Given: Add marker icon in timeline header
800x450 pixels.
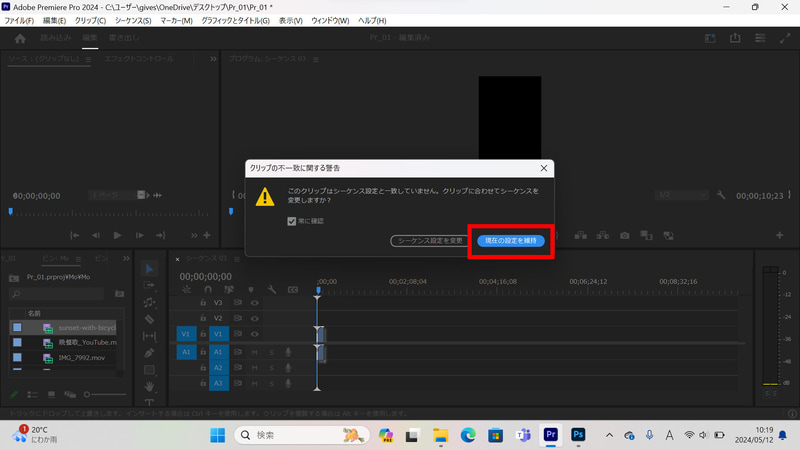Looking at the screenshot, I should 251,289.
